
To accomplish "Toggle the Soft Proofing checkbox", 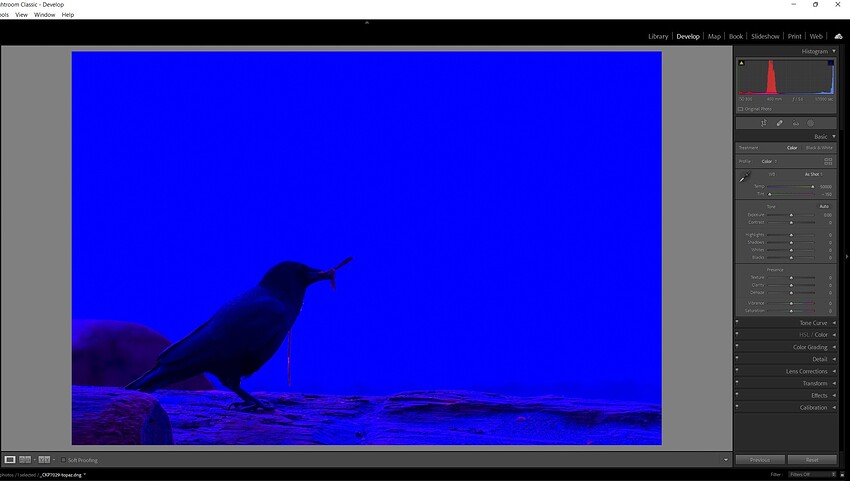I will click(x=63, y=460).
